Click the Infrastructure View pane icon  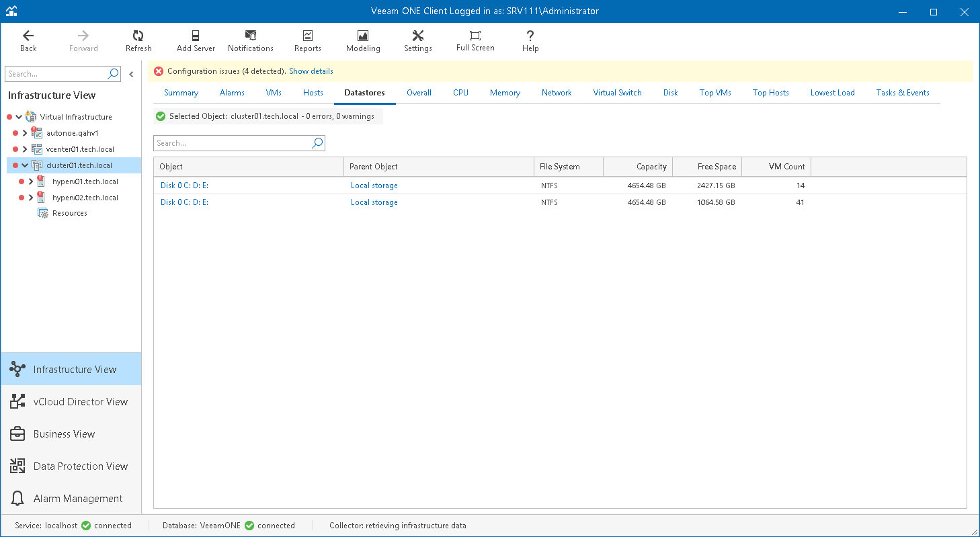coord(17,369)
